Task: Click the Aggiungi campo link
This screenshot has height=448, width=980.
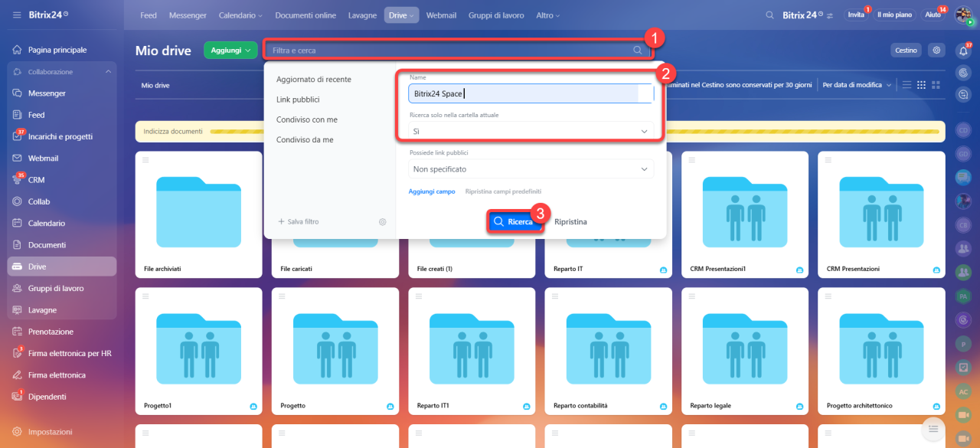Action: click(432, 191)
